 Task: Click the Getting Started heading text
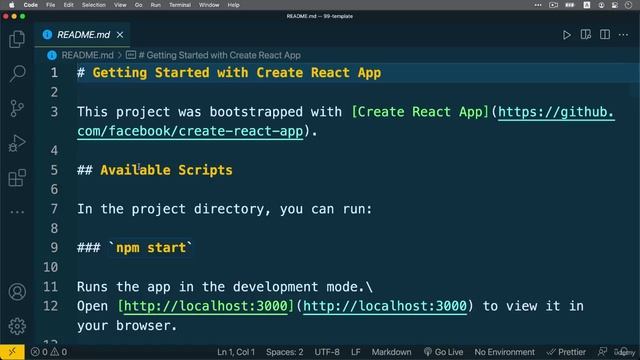coord(237,73)
